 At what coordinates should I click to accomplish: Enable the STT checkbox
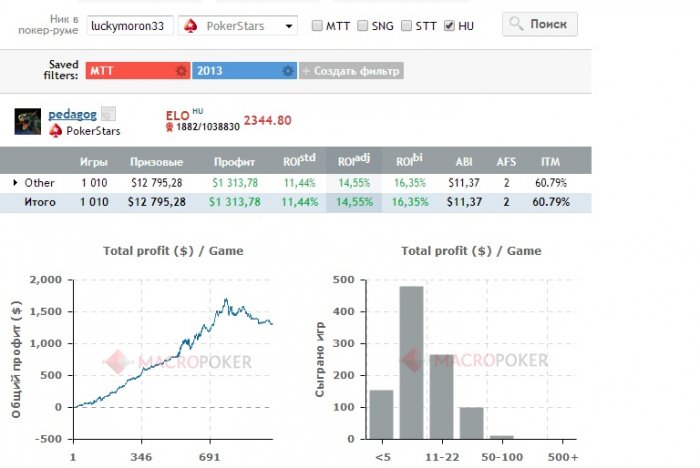[406, 25]
